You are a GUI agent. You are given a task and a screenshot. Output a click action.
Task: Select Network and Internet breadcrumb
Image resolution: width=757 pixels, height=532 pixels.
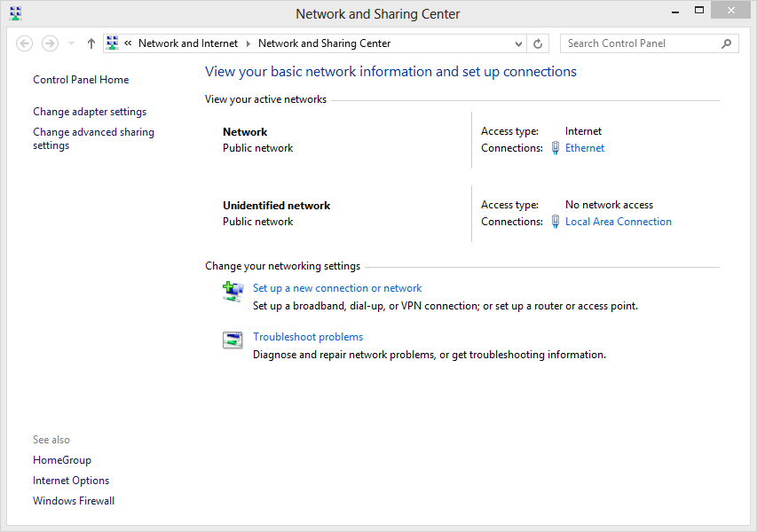(x=188, y=43)
